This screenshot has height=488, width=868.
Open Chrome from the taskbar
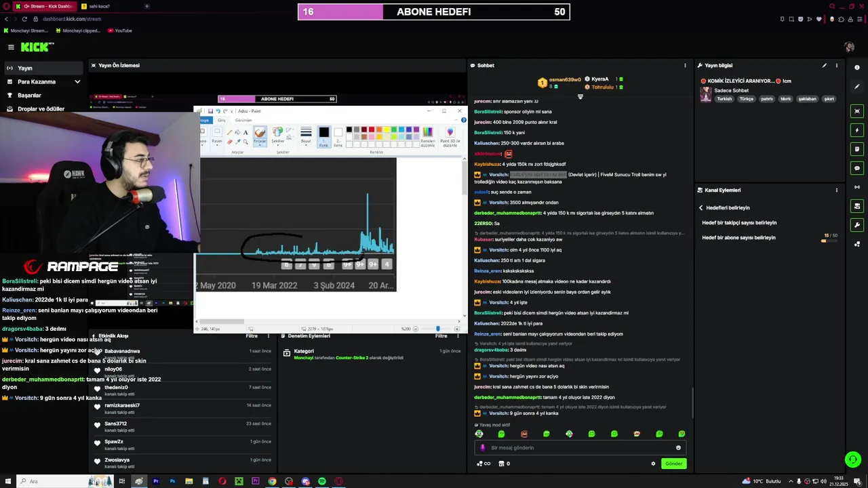(x=272, y=481)
